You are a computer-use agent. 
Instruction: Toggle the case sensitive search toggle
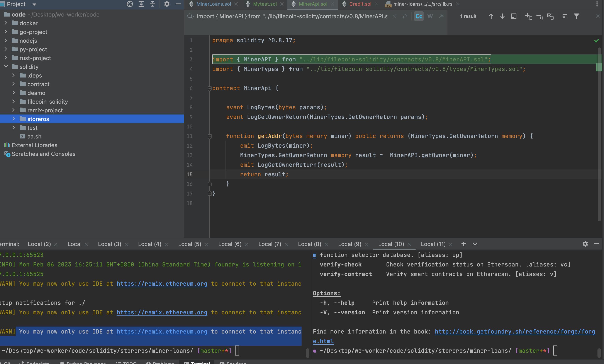(x=418, y=16)
